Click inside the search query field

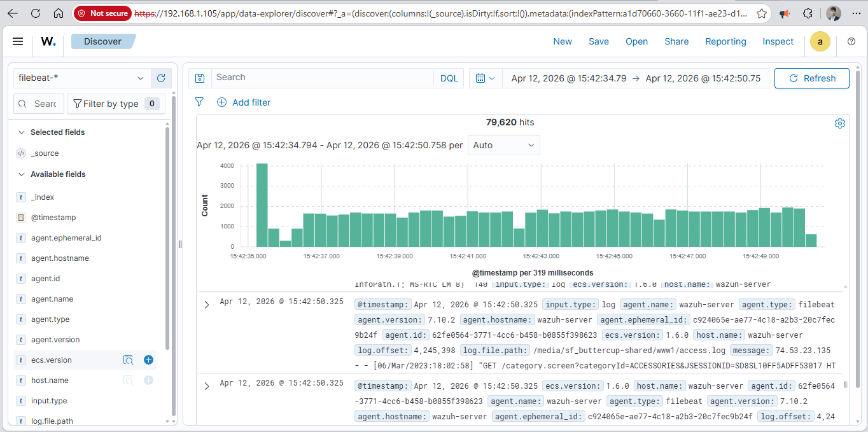point(318,77)
